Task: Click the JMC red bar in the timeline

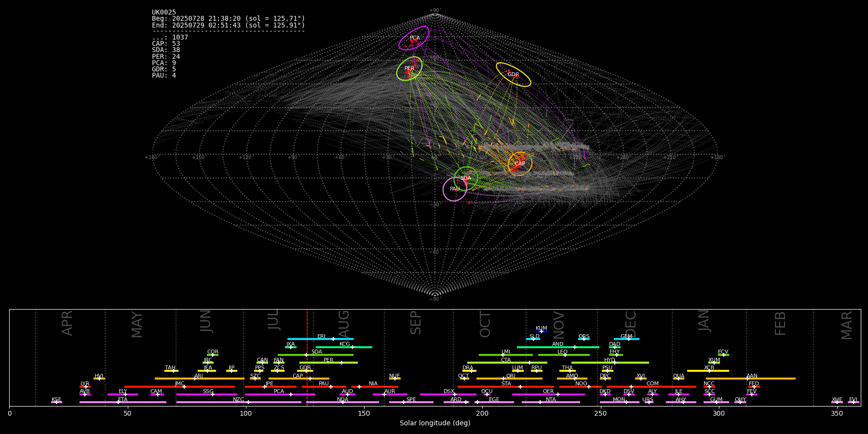Action: click(180, 387)
